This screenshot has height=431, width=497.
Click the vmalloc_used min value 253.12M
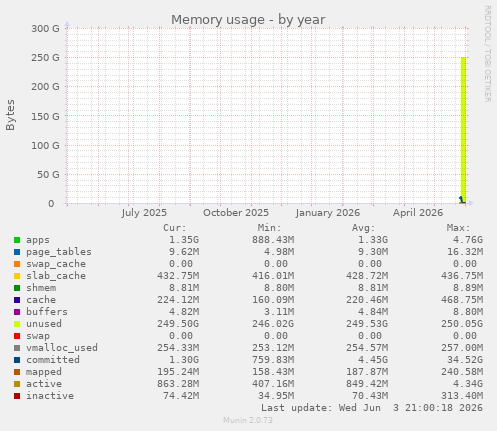coord(273,348)
